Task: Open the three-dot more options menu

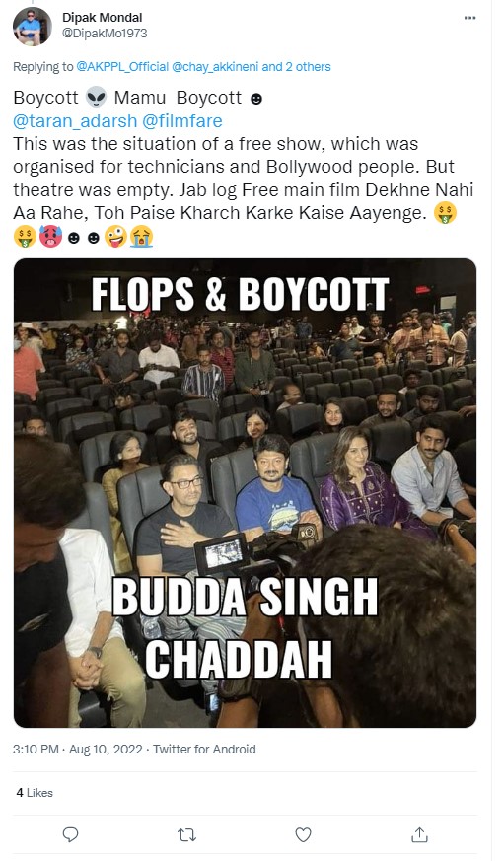Action: [x=469, y=18]
